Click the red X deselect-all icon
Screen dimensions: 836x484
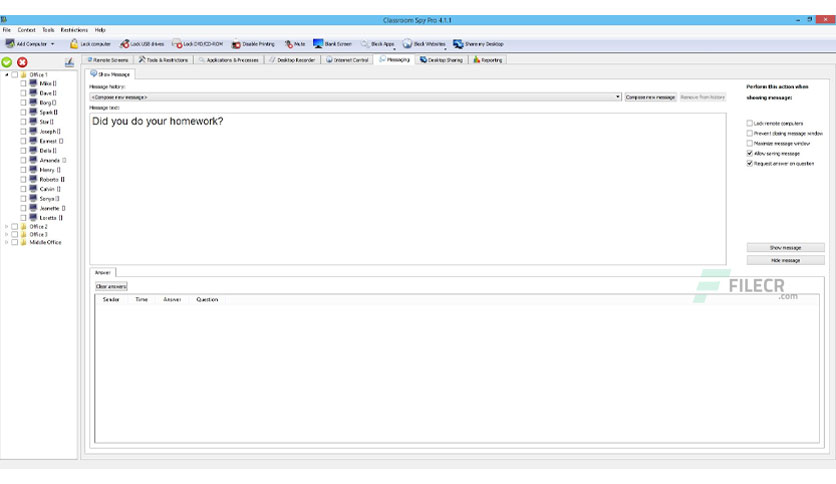pos(22,62)
